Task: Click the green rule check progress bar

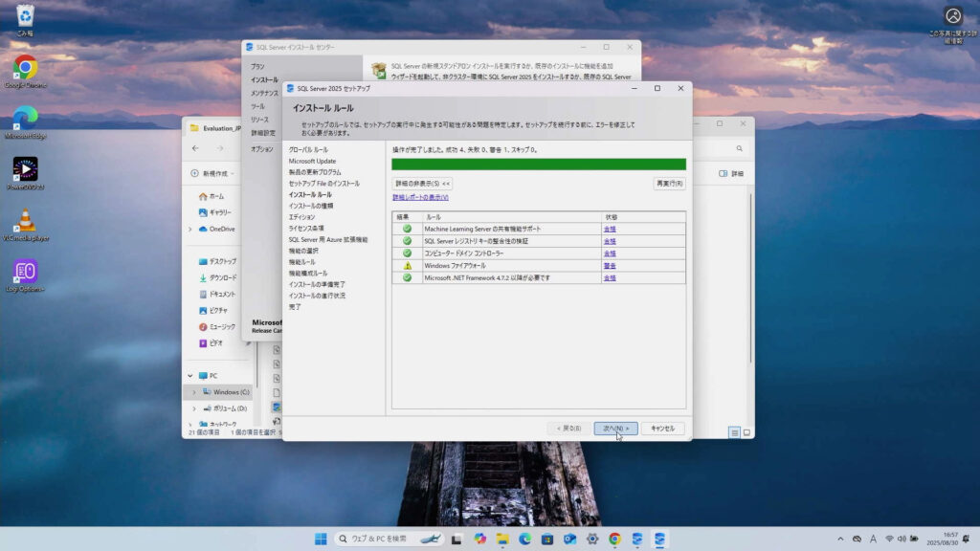Action: [x=539, y=165]
